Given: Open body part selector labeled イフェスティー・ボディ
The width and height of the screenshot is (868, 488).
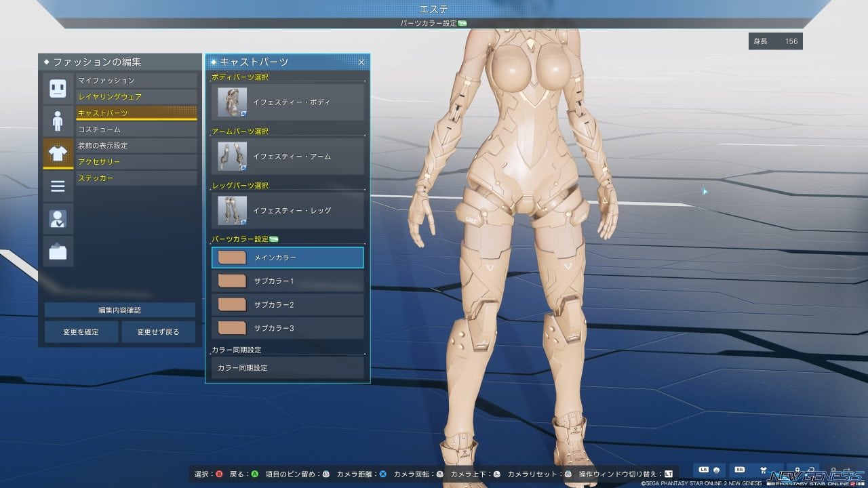Looking at the screenshot, I should (288, 102).
